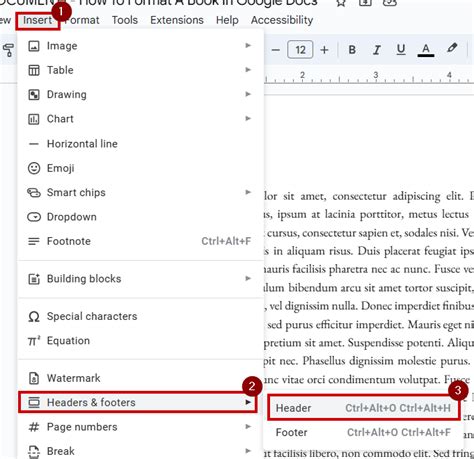This screenshot has width=474, height=459.
Task: Decrease font size with minus button
Action: 276,50
